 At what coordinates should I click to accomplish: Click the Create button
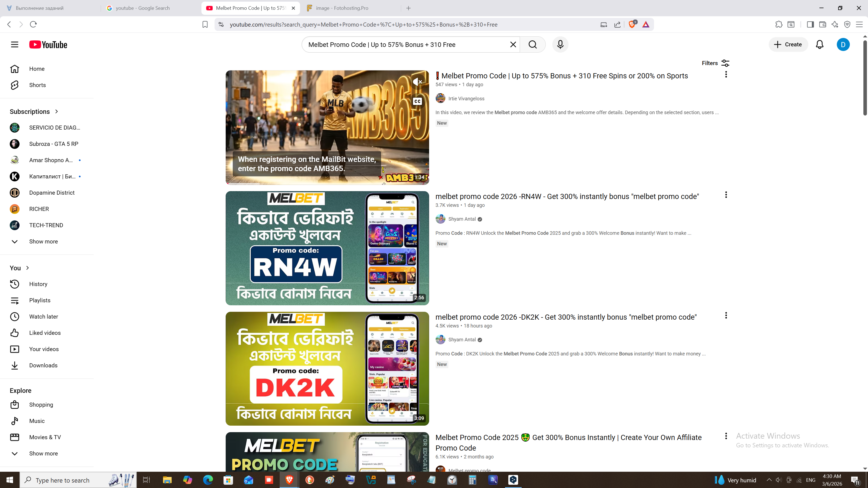coord(788,44)
